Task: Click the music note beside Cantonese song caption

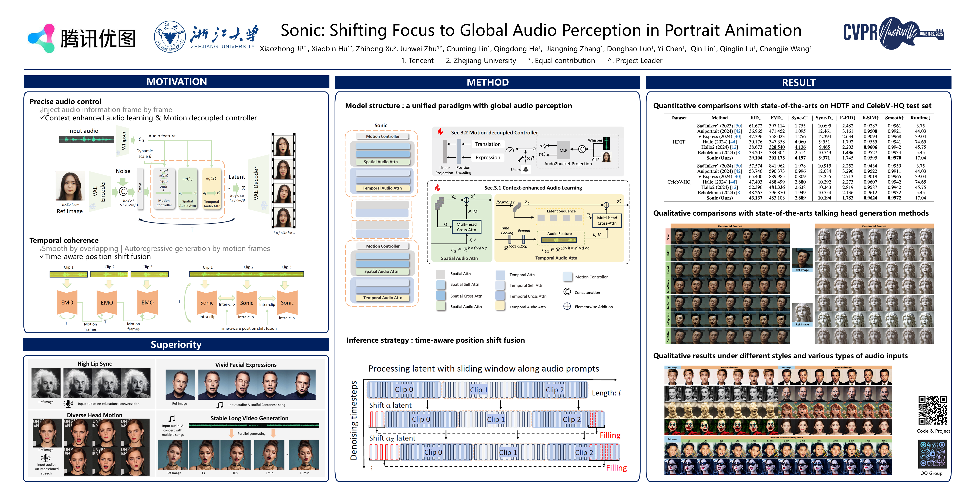Action: (220, 405)
